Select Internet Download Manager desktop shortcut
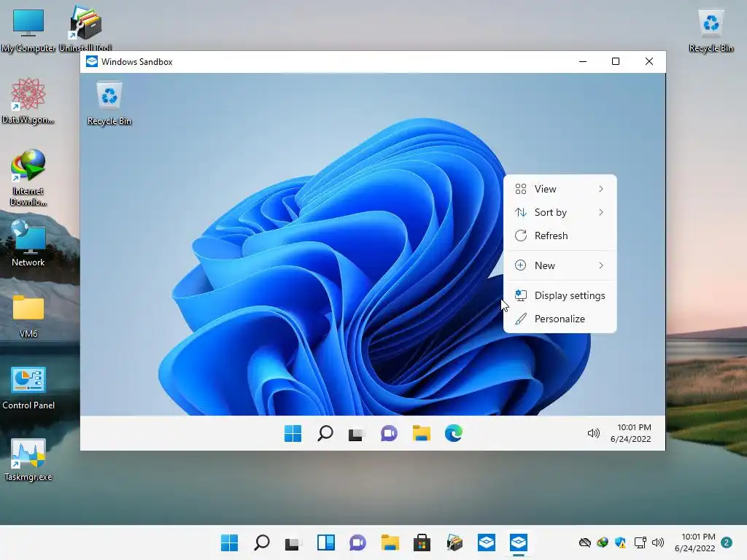Image resolution: width=747 pixels, height=560 pixels. click(x=28, y=177)
